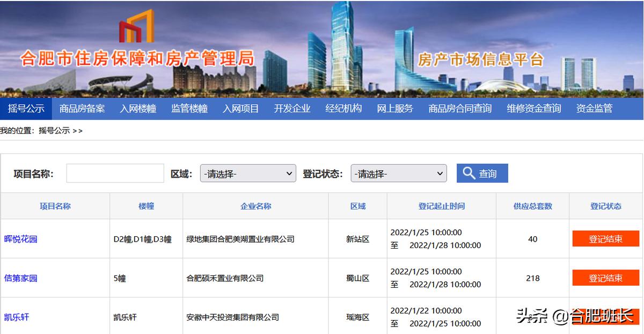Select the 入网项目 navigation item
The height and width of the screenshot is (334, 644).
coord(240,108)
